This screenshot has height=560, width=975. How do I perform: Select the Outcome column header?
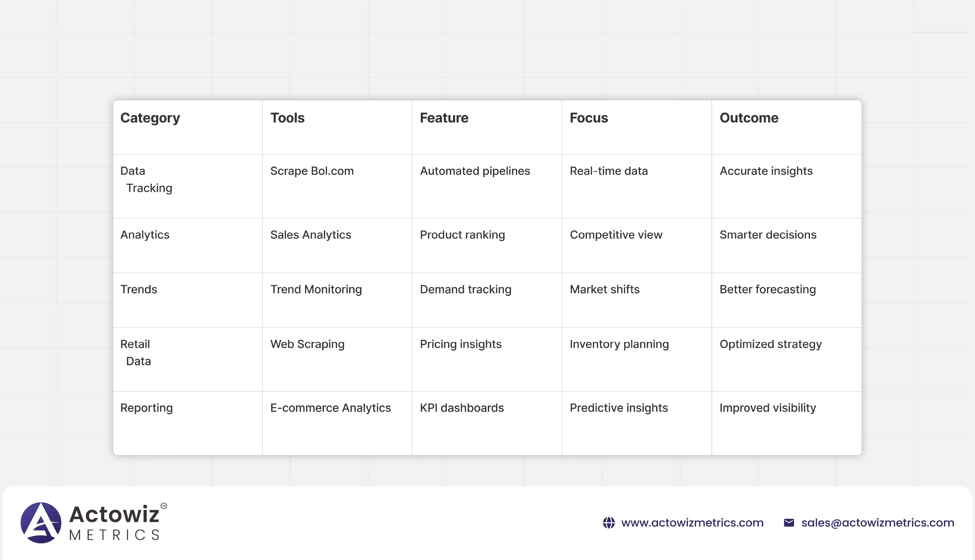749,118
